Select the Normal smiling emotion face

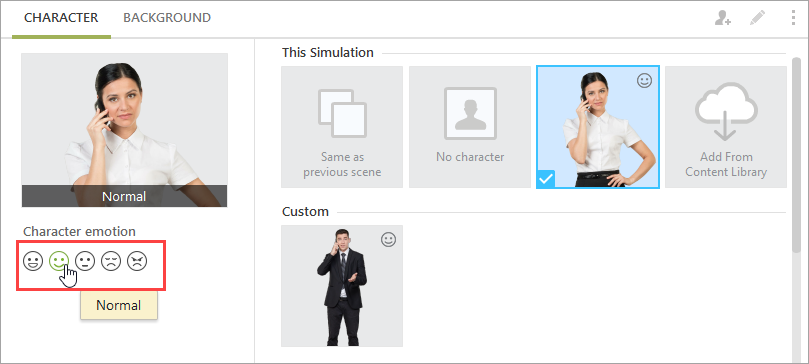tap(59, 261)
